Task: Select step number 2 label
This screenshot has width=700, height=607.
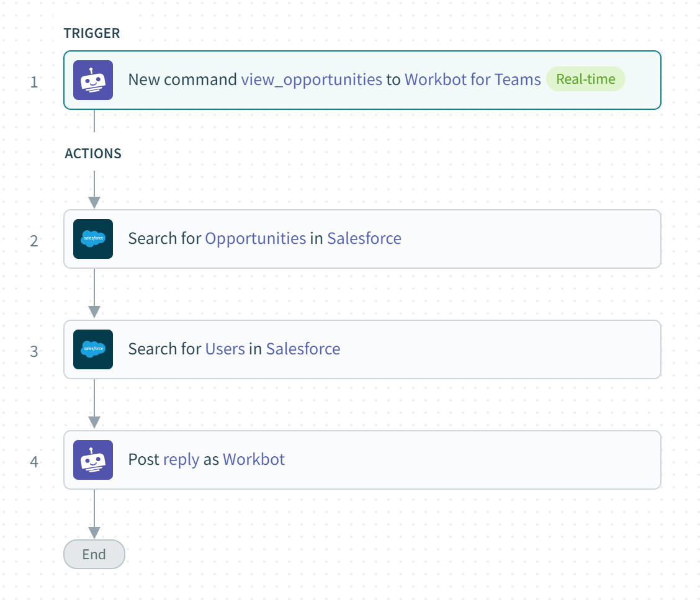Action: tap(34, 241)
